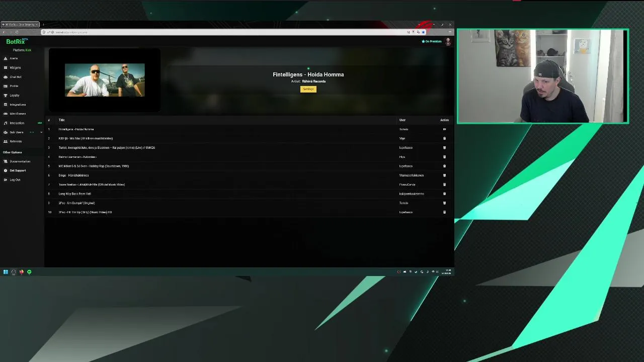This screenshot has height=362, width=644.
Task: Go back with browser back arrow
Action: click(x=4, y=32)
